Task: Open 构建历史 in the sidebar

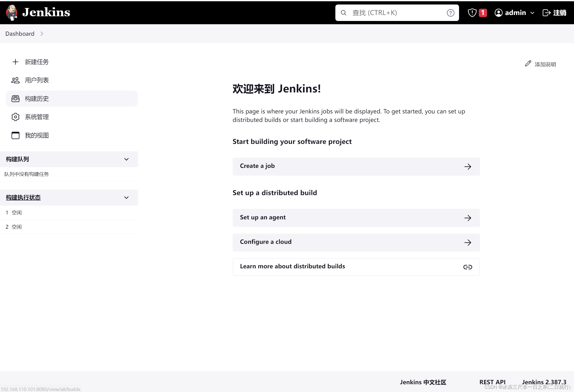Action: 37,99
